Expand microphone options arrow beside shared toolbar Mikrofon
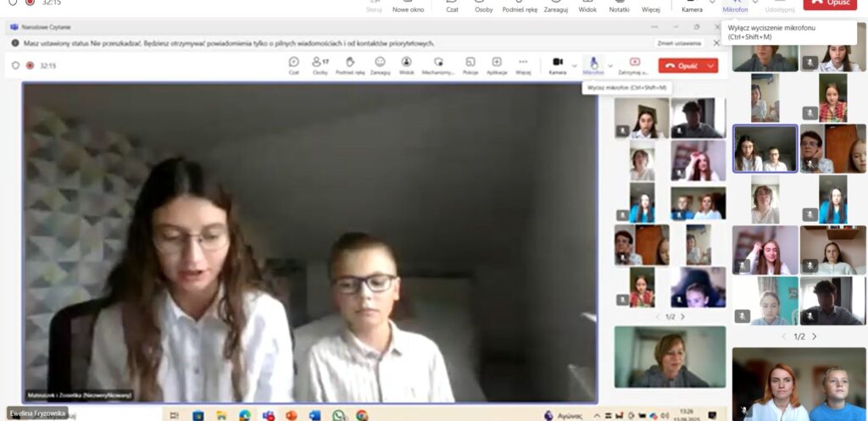Viewport: 868px width, 421px height. point(609,65)
